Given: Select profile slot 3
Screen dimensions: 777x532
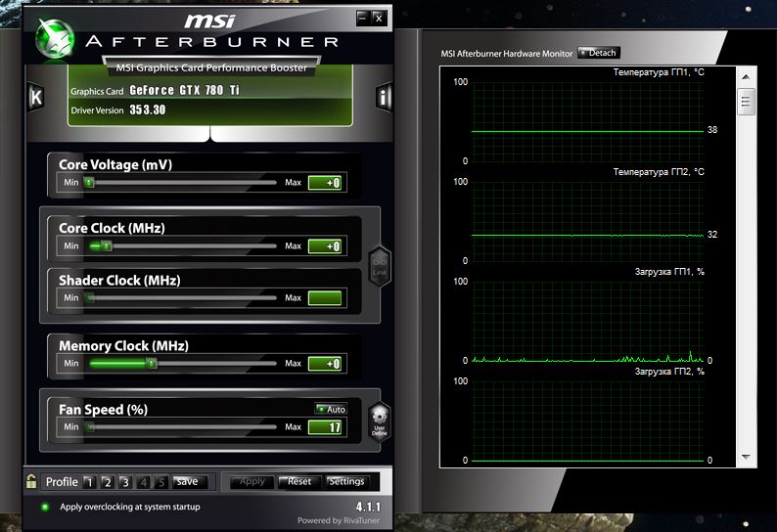Looking at the screenshot, I should pos(125,482).
